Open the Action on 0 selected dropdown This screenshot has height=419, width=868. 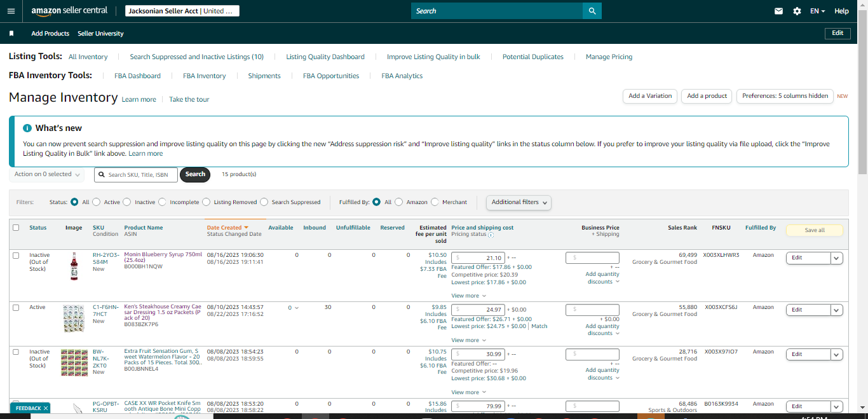[x=47, y=174]
